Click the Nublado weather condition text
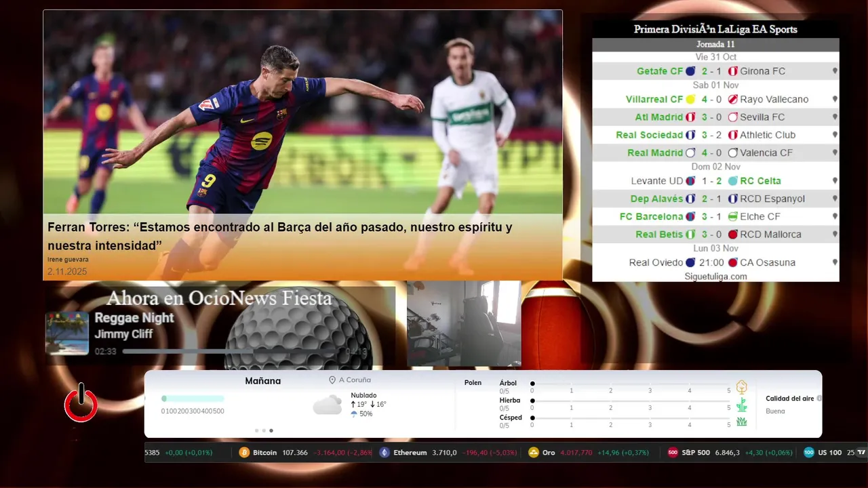 [363, 395]
